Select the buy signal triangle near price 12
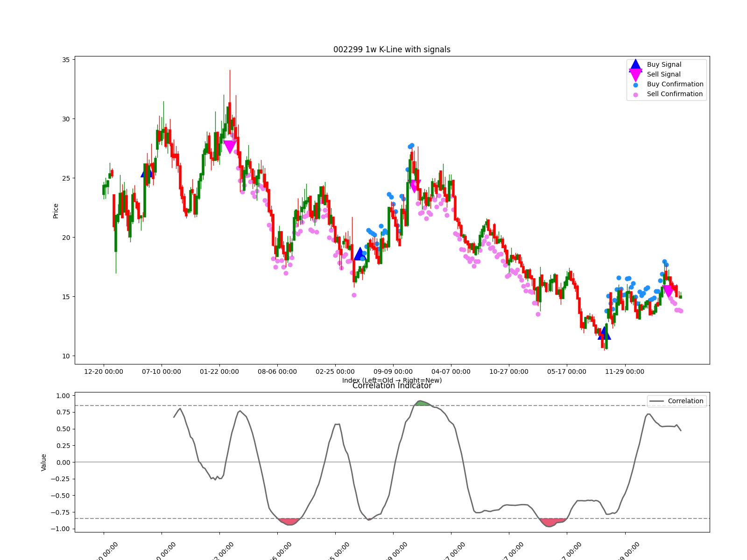This screenshot has width=747, height=560. pyautogui.click(x=604, y=333)
